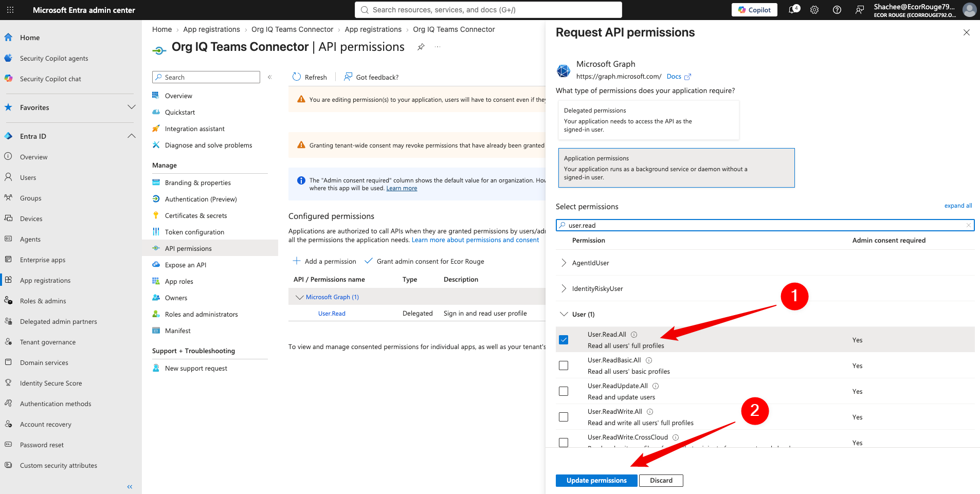Check the User.ReadUpdate.All checkbox
This screenshot has width=980, height=494.
[564, 391]
